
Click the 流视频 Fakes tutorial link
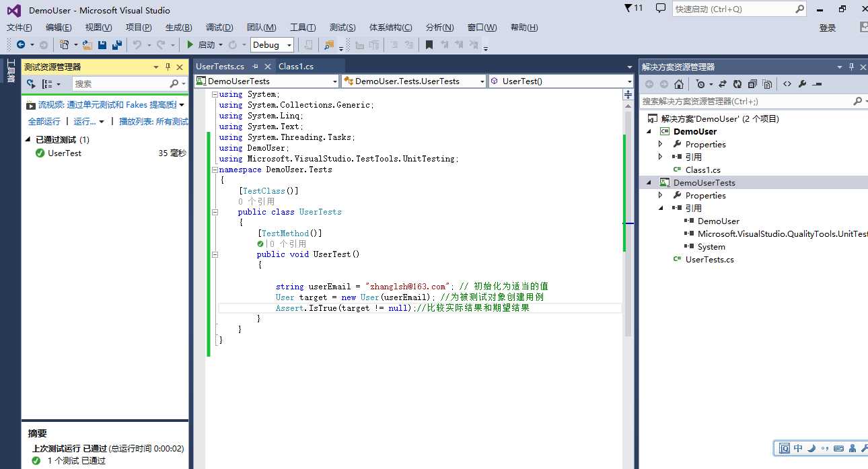[108, 105]
